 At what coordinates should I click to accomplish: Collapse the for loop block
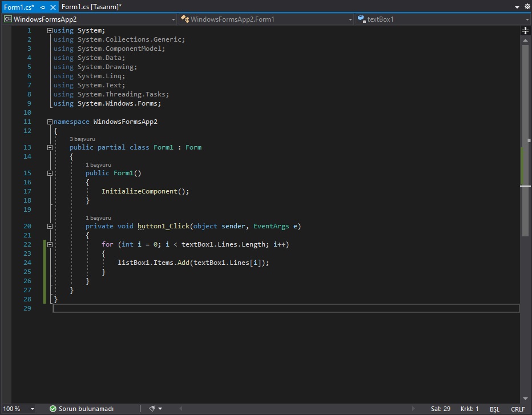[x=50, y=245]
